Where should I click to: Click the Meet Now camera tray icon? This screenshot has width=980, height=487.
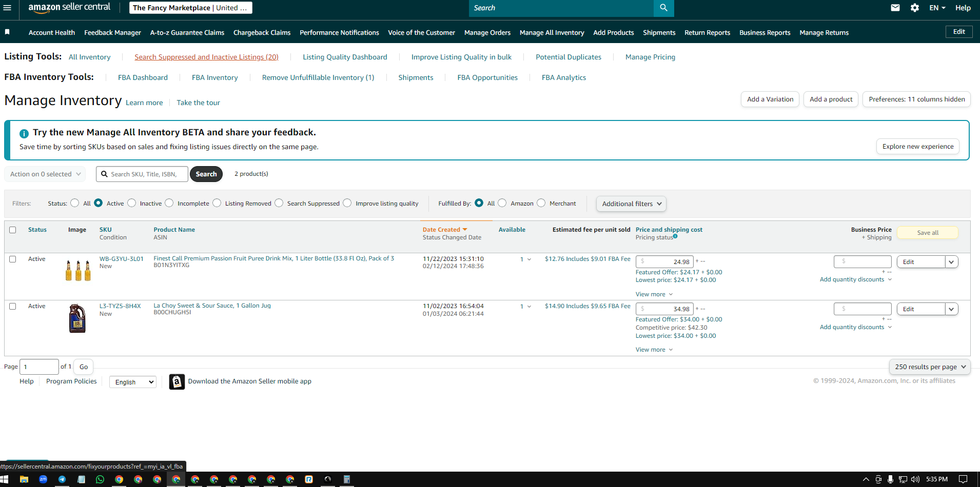tap(878, 479)
